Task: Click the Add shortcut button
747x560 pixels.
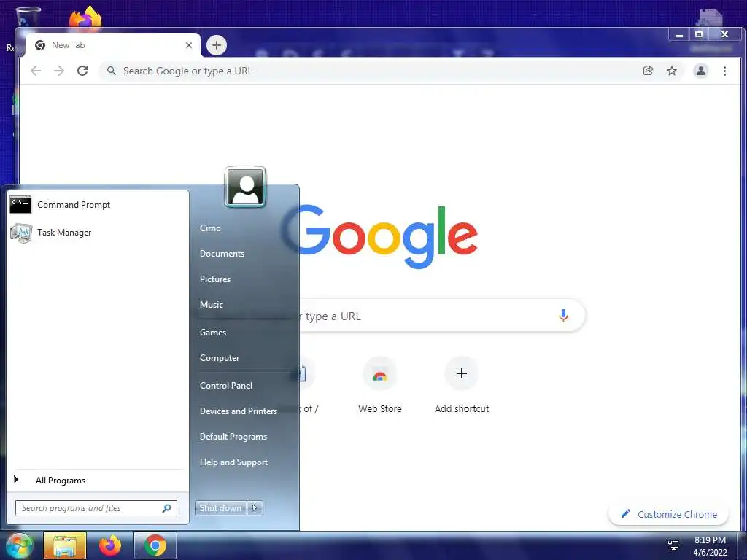Action: tap(462, 386)
